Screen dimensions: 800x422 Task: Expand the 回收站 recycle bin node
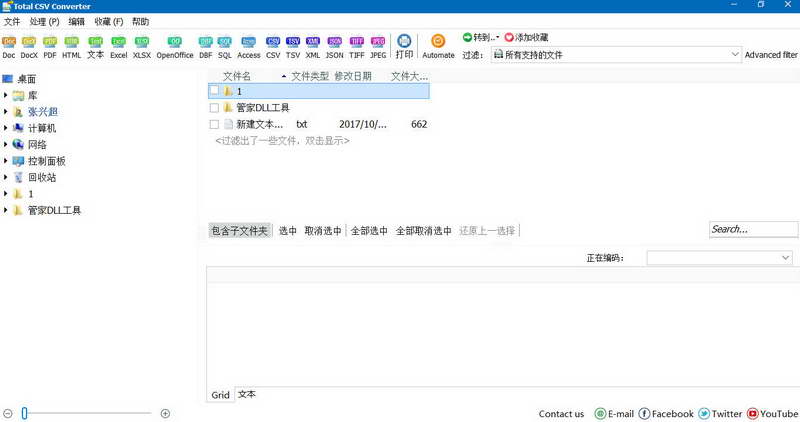[x=5, y=177]
